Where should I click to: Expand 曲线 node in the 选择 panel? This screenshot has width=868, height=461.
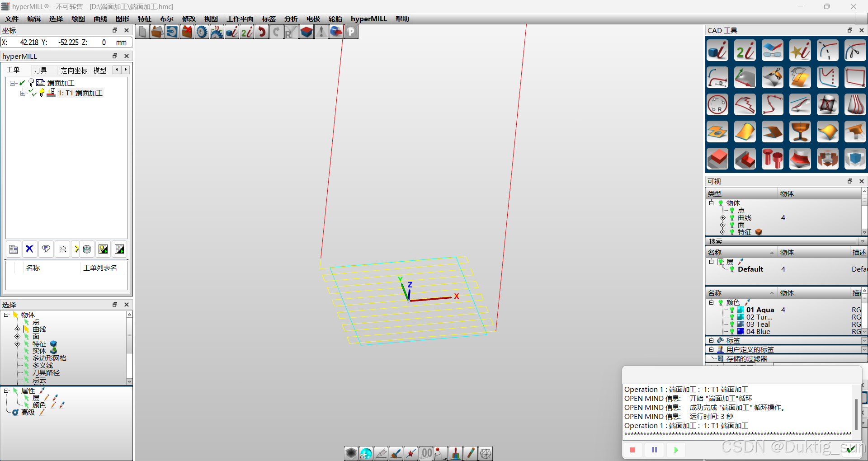click(x=18, y=329)
